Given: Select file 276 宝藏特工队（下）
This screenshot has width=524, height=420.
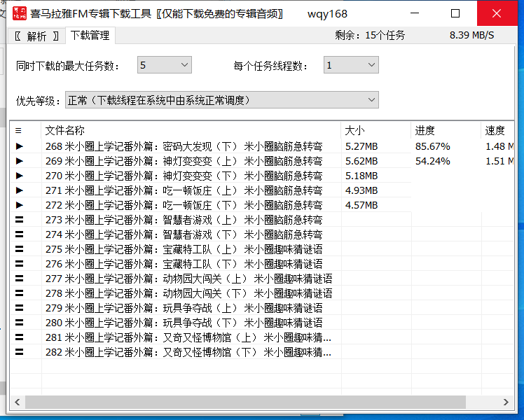Looking at the screenshot, I should coord(184,264).
